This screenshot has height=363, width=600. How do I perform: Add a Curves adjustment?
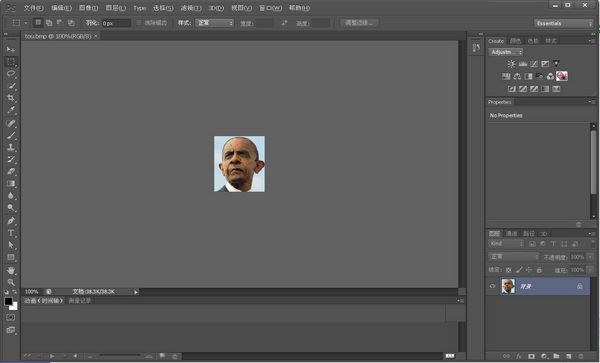(x=534, y=64)
